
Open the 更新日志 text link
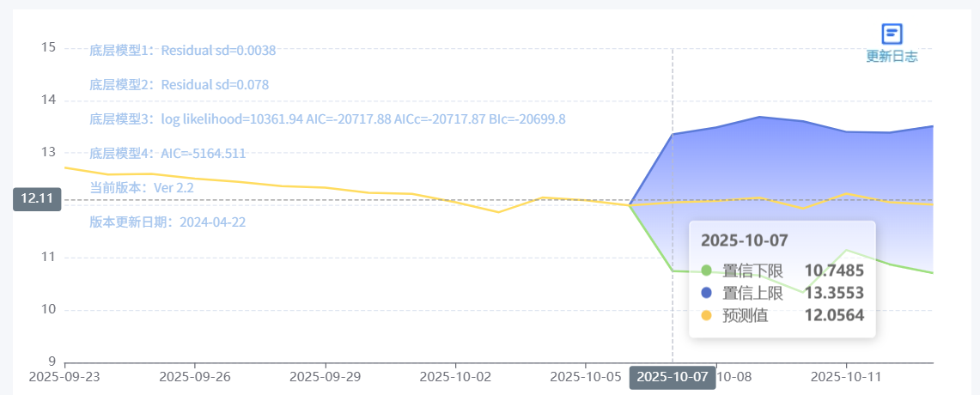[892, 57]
